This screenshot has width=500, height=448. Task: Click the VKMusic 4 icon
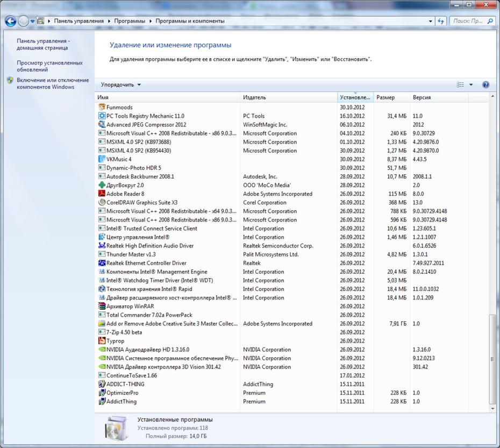coord(102,159)
